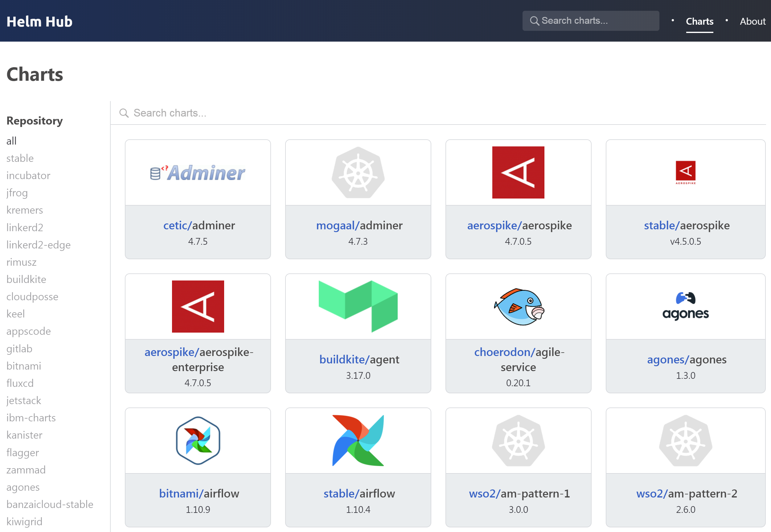Open the Charts tab in the header
Viewport: 771px width, 532px height.
(x=699, y=21)
